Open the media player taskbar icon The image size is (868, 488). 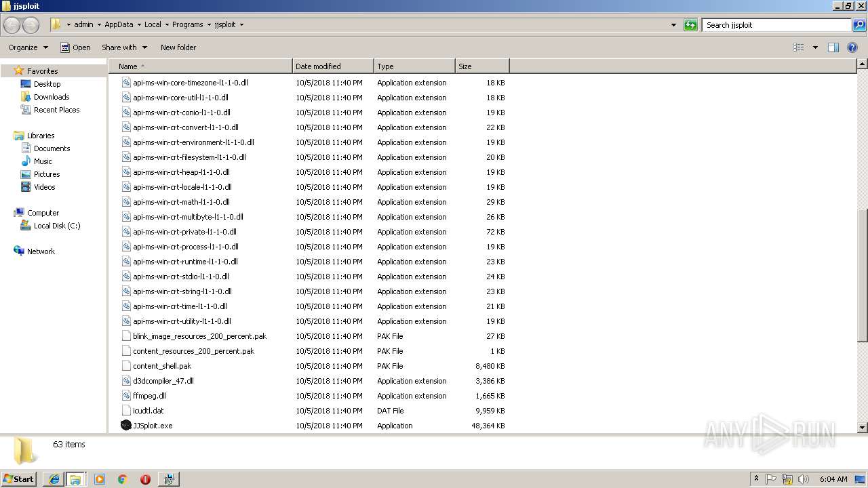(x=100, y=479)
